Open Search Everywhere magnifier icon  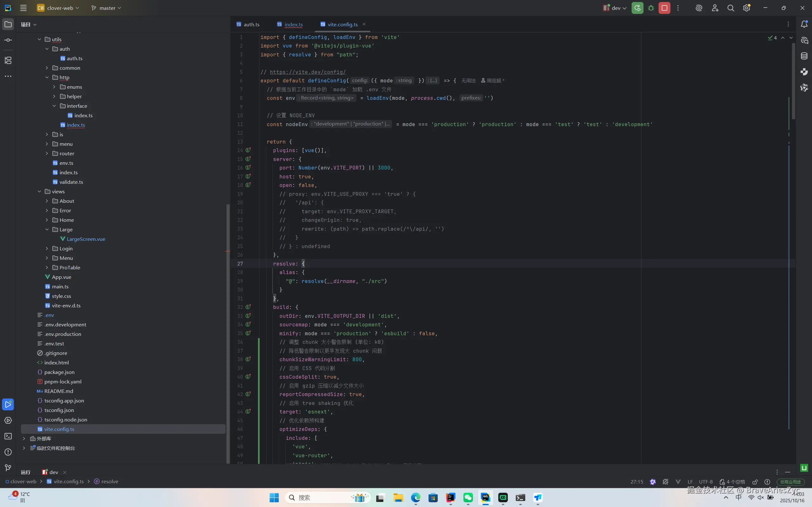click(730, 8)
